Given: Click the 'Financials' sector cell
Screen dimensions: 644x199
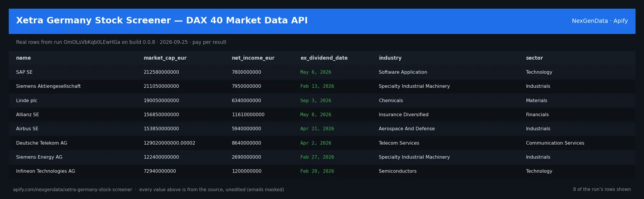Looking at the screenshot, I should [537, 115].
